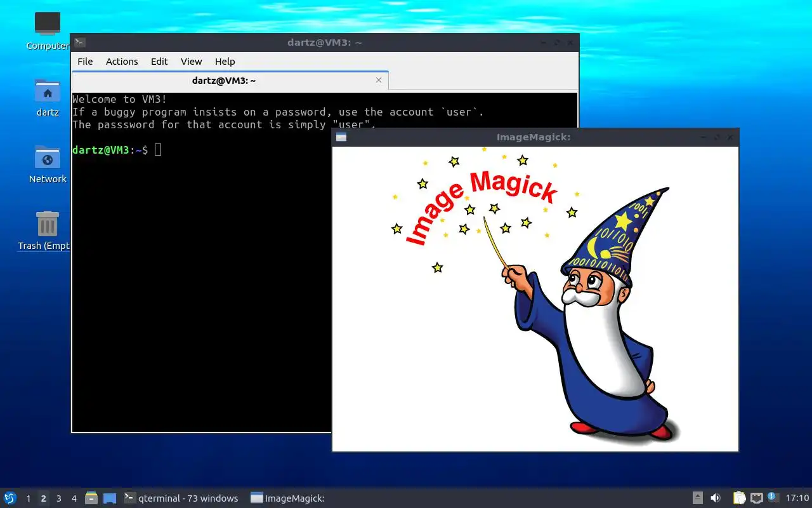Switch to workspace 4
Viewport: 812px width, 508px height.
74,498
